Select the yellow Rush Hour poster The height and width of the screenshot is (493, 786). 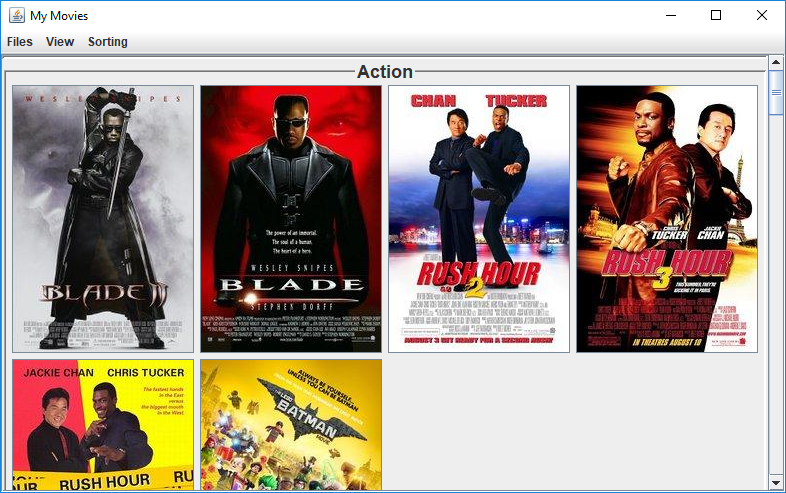point(103,424)
